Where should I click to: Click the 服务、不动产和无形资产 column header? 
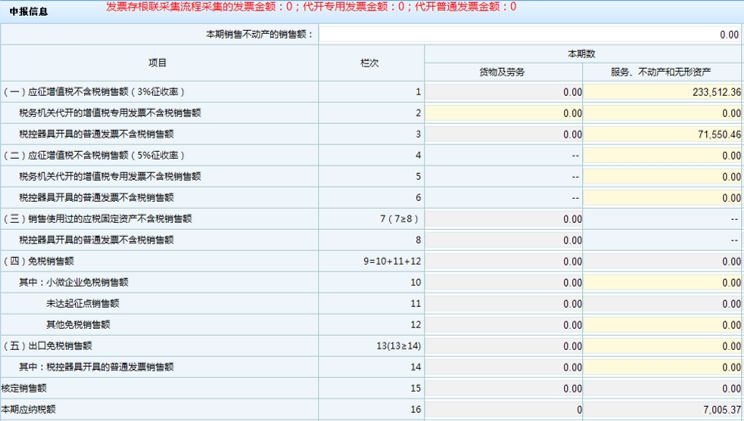tap(664, 72)
